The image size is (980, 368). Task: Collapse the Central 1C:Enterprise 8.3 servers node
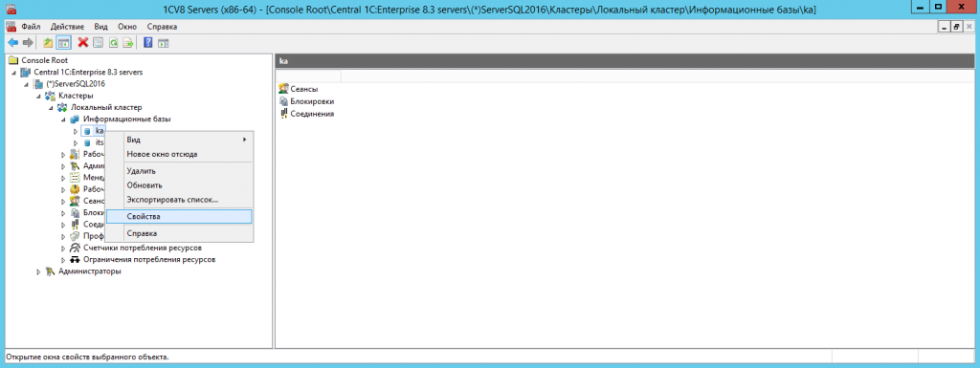(14, 73)
